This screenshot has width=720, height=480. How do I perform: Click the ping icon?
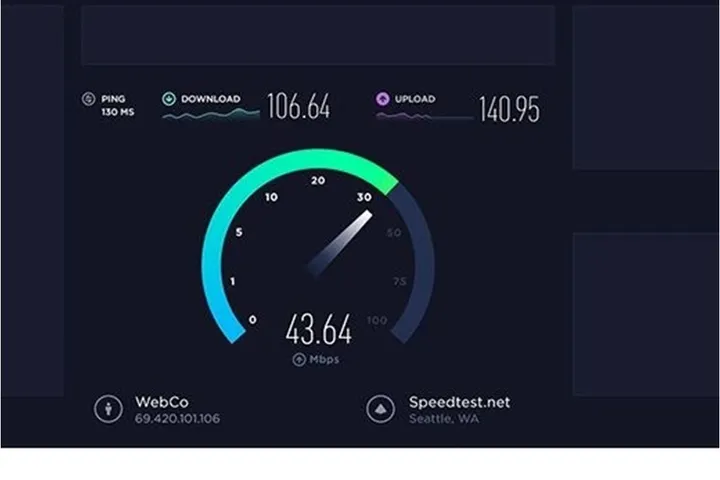[x=88, y=99]
